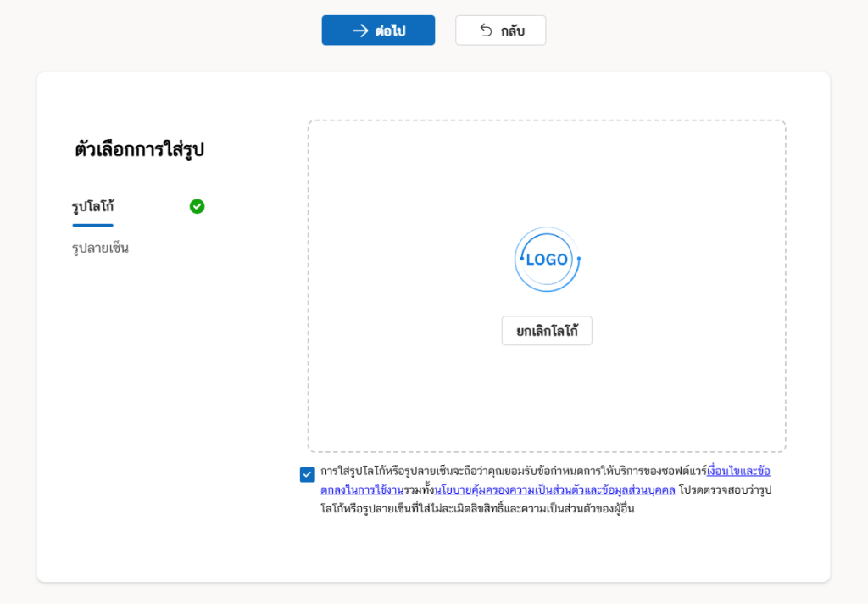Click the ตัวเลือกการใส่รูป heading
Screen dimensions: 868x604
[x=140, y=150]
